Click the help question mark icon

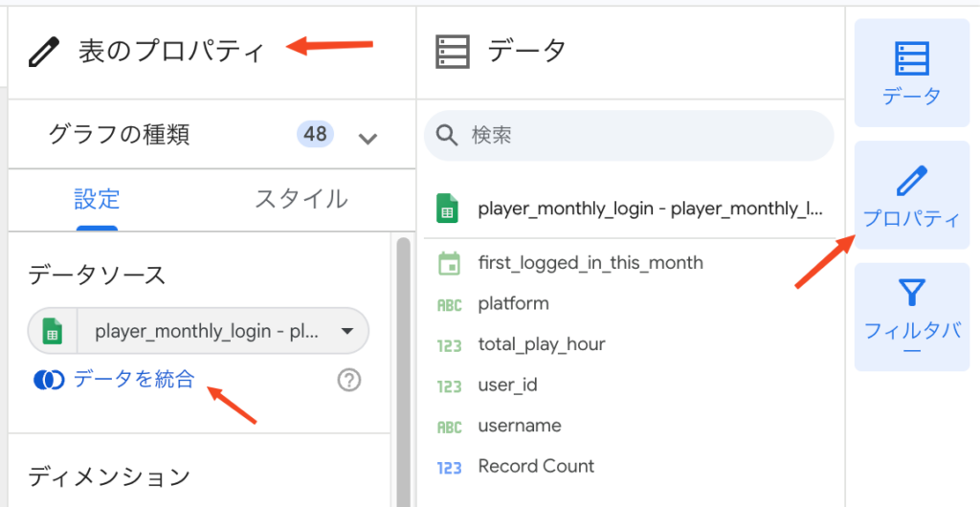point(349,381)
